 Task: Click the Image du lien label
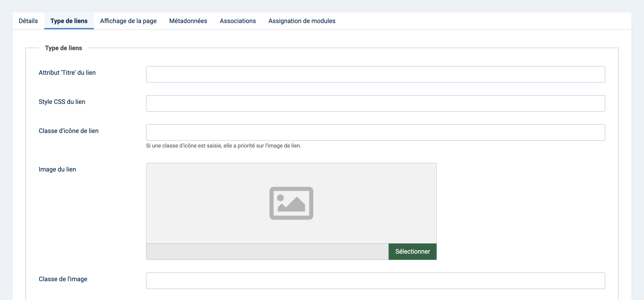point(57,169)
